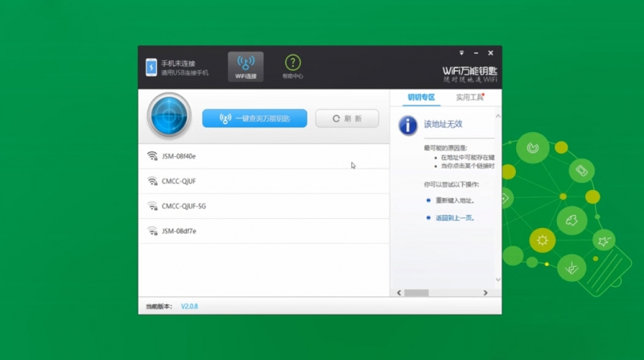Image resolution: width=644 pixels, height=360 pixels.
Task: Click the blue info icon beside 该地址无效
Action: pos(408,126)
